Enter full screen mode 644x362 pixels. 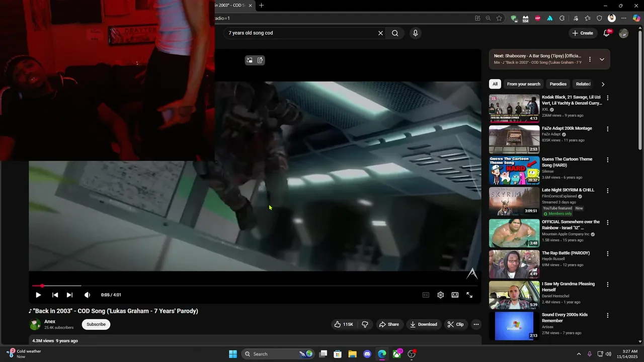coord(469,295)
